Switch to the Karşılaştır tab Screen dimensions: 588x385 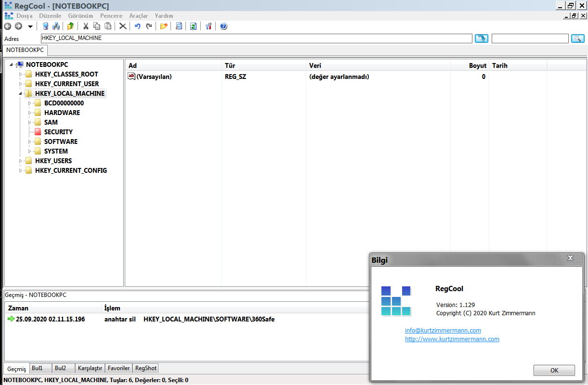(x=90, y=368)
